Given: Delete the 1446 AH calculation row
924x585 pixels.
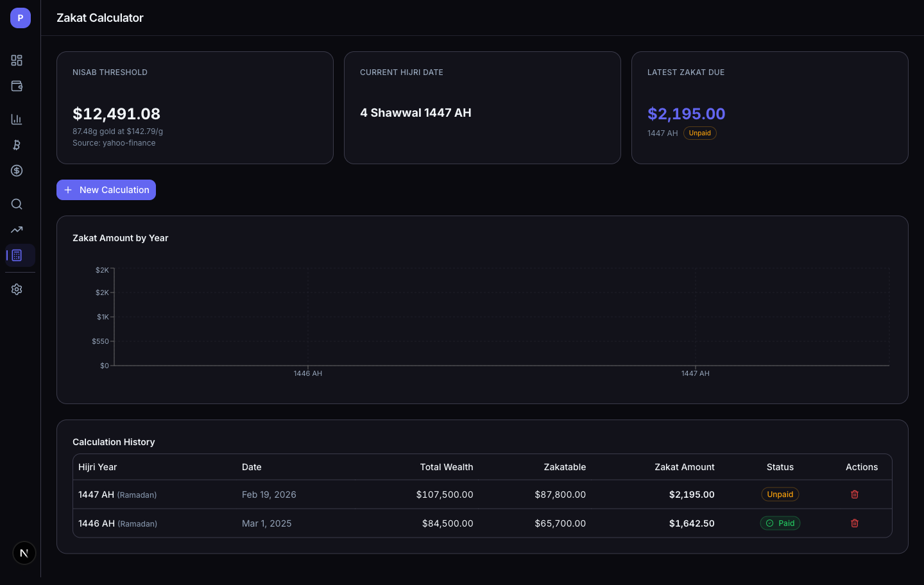Looking at the screenshot, I should pos(855,523).
